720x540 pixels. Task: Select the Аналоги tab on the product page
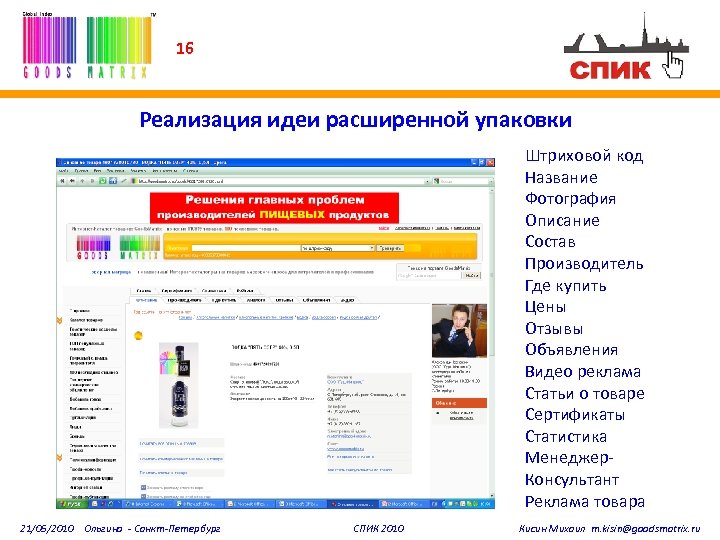pos(256,300)
